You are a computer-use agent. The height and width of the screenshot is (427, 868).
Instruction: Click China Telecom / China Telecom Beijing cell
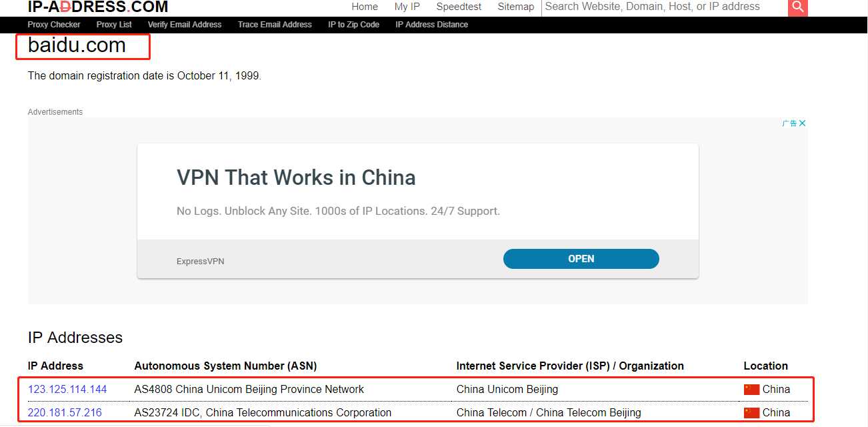pos(549,413)
